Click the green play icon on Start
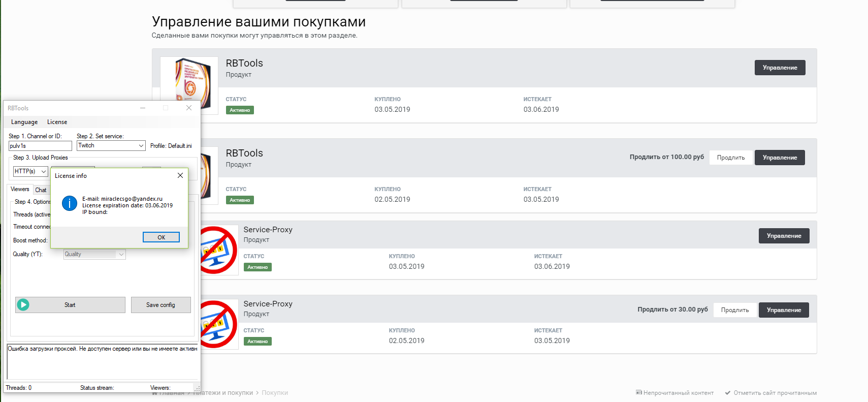This screenshot has height=402, width=868. pyautogui.click(x=23, y=305)
